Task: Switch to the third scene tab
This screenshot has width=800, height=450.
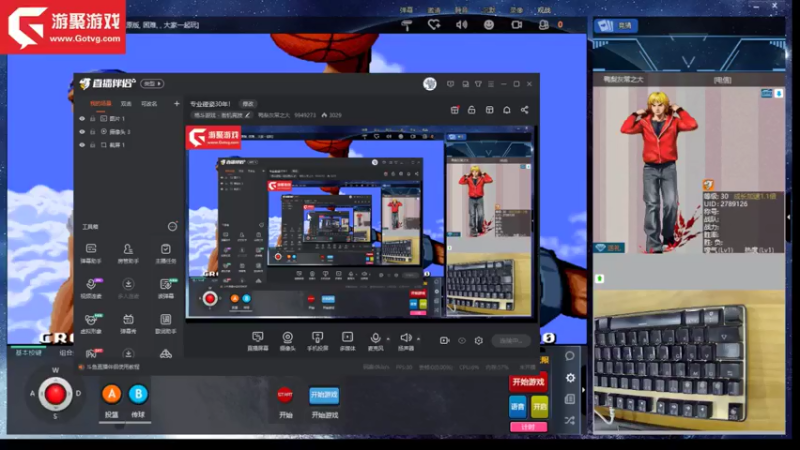Action: tap(149, 104)
